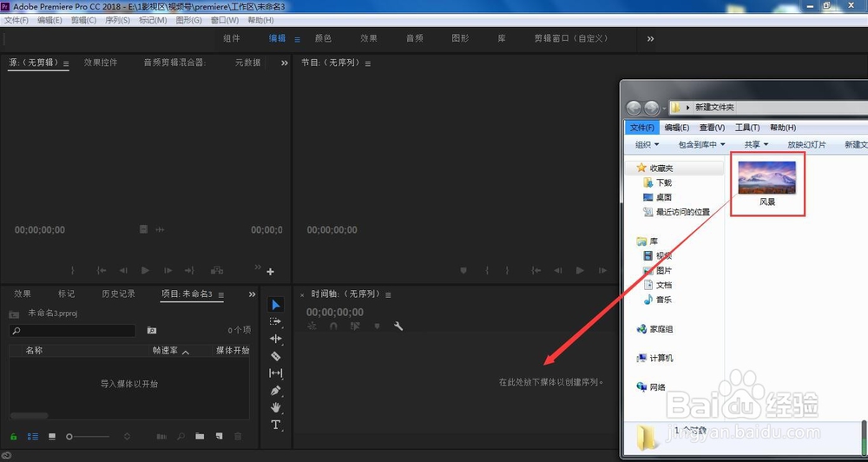The image size is (868, 462).
Task: Open the Timeline panel menu icon
Action: 388,294
